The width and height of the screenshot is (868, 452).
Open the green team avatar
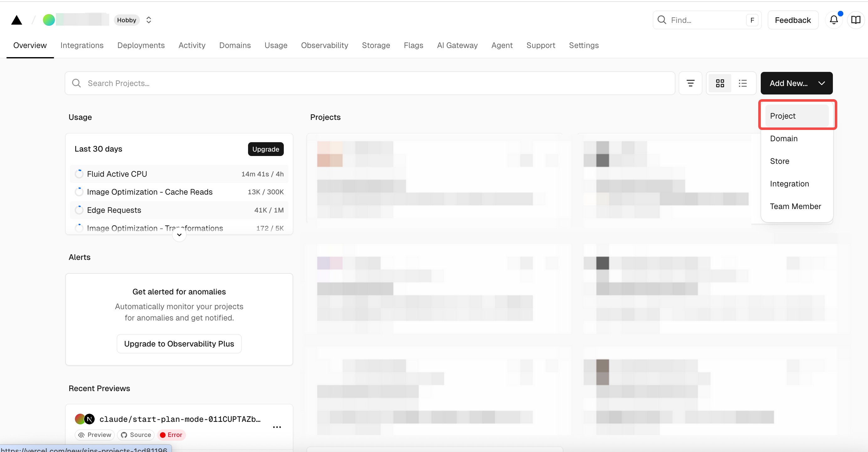click(49, 20)
